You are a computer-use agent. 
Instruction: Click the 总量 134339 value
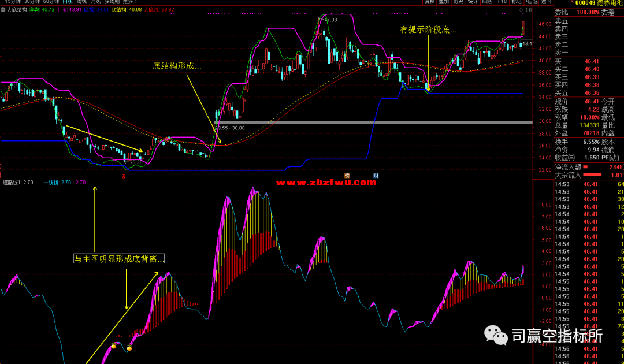589,126
